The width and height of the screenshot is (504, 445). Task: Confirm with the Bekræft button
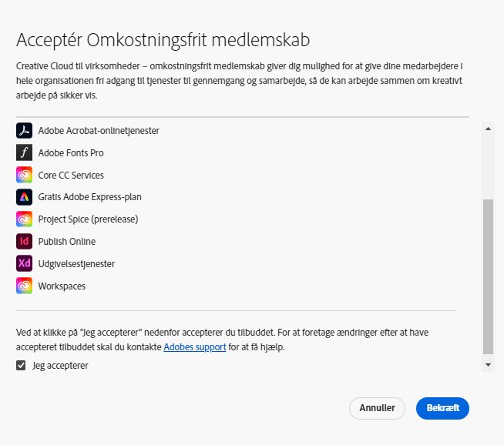pos(442,408)
